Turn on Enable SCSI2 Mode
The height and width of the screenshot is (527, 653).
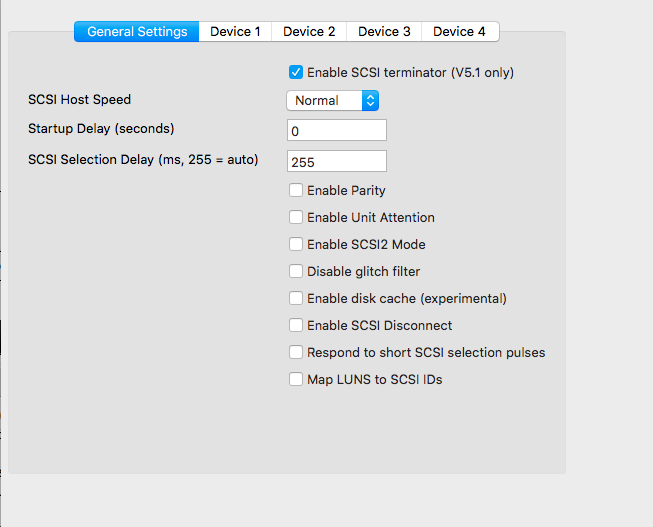pyautogui.click(x=296, y=244)
